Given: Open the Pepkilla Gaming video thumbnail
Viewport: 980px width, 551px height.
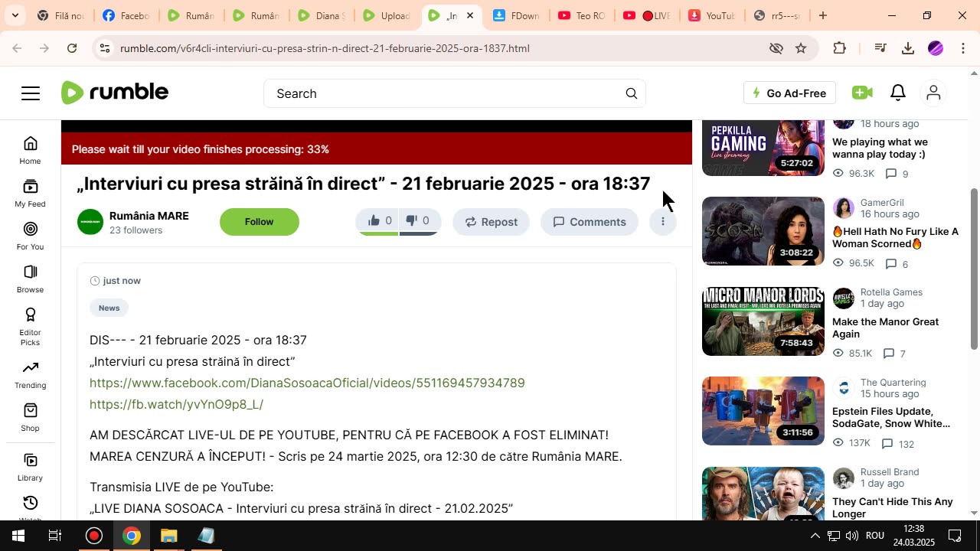Looking at the screenshot, I should (763, 148).
